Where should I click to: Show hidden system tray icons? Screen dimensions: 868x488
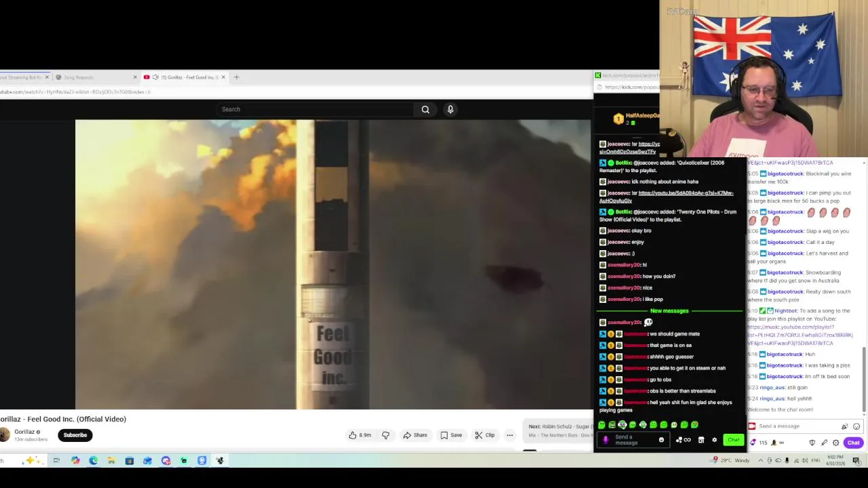760,461
